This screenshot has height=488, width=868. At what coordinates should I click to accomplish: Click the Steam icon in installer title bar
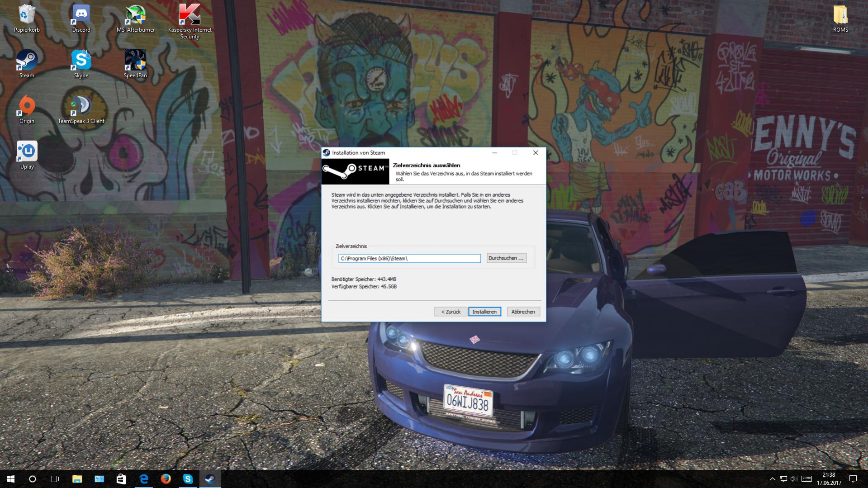(x=327, y=153)
